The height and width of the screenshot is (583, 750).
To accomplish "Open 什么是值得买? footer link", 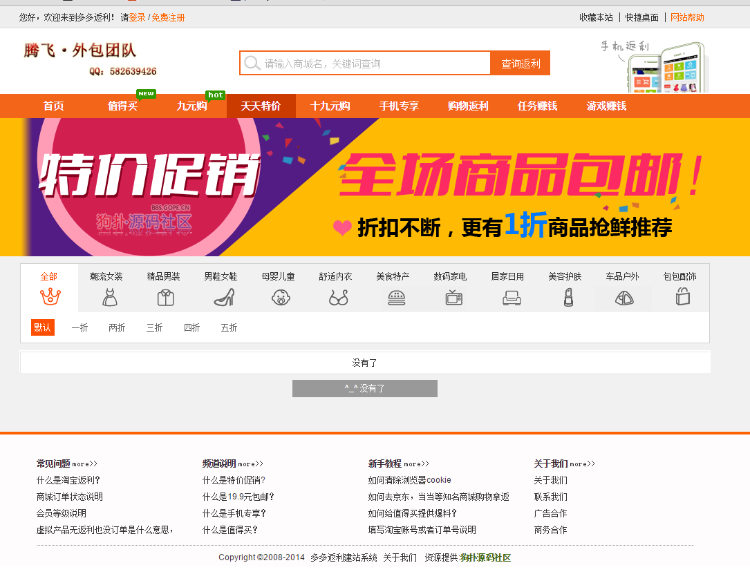I will (230, 530).
